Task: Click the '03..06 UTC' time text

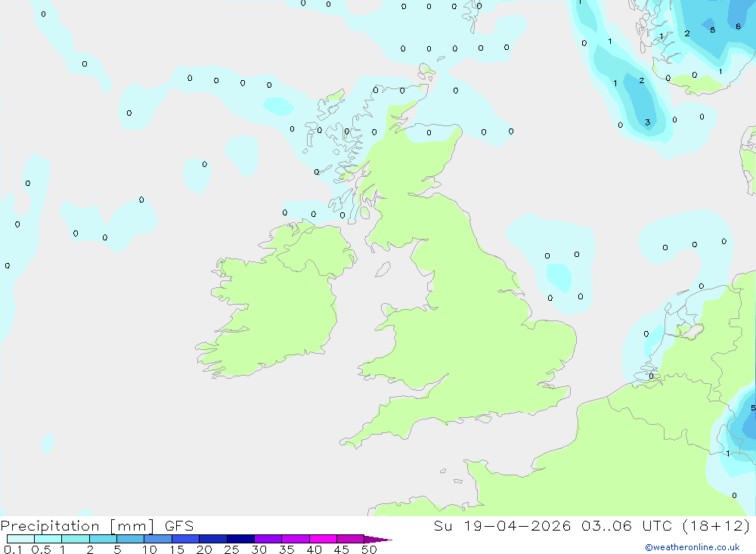Action: 627,526
